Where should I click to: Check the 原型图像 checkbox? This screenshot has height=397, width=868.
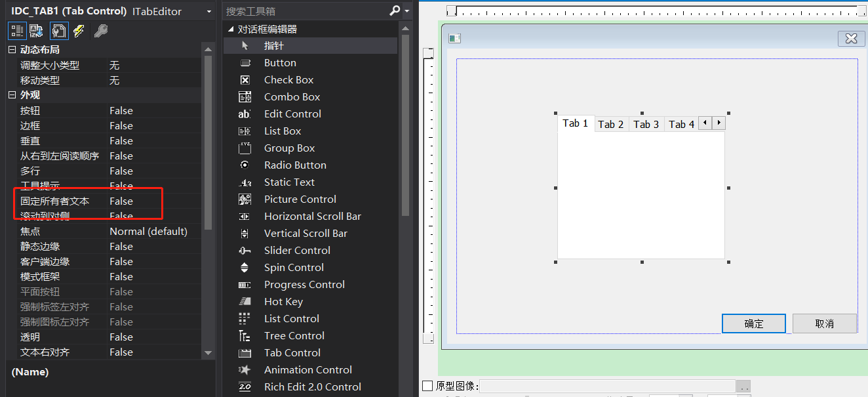point(427,386)
